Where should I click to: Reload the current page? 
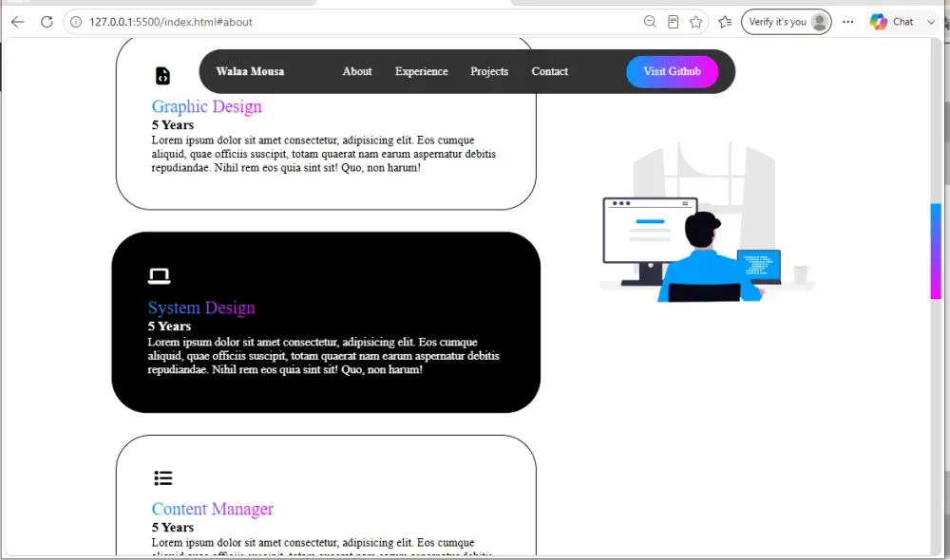pos(47,22)
